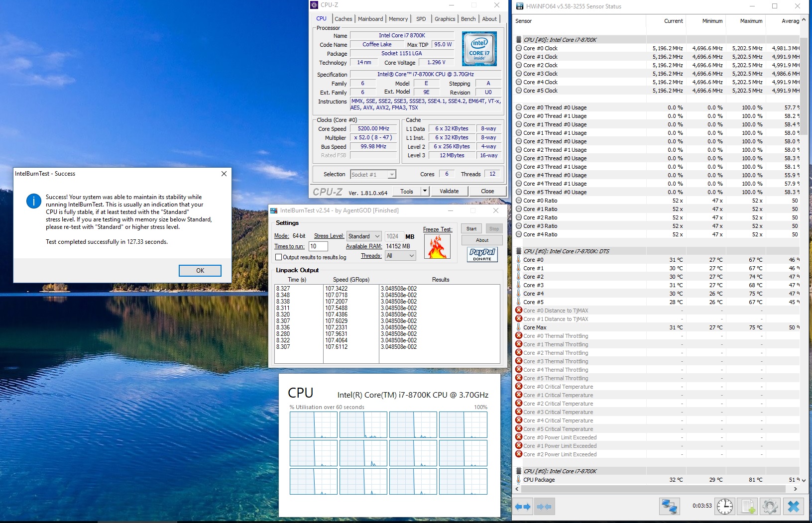812x523 pixels.
Task: Click the Core #0 Critical Temperature red X icon
Action: point(519,387)
